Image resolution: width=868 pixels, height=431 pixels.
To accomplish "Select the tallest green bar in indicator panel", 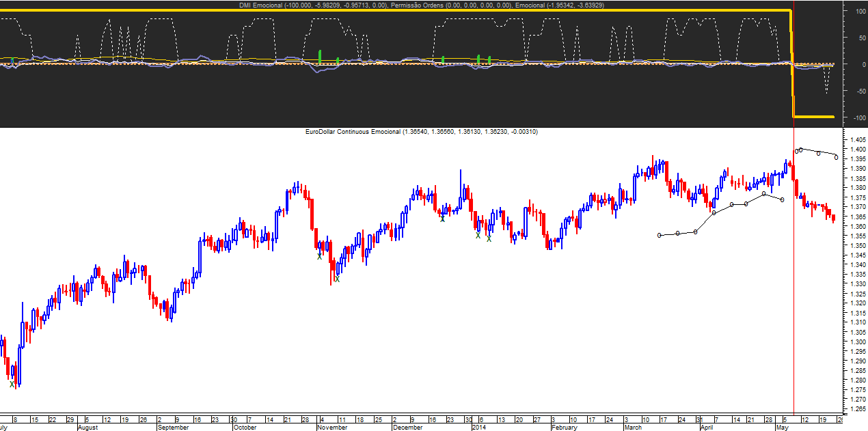I will pyautogui.click(x=320, y=57).
